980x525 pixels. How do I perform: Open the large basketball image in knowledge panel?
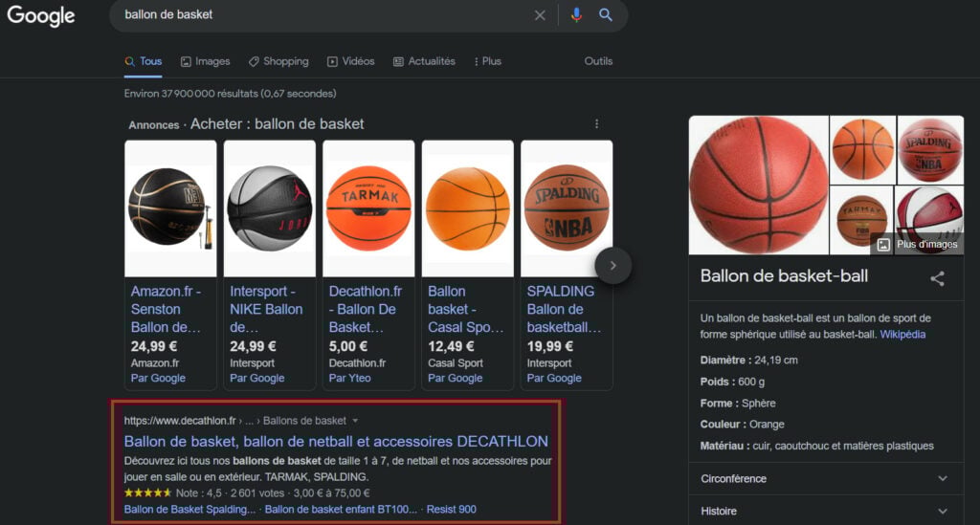(759, 185)
